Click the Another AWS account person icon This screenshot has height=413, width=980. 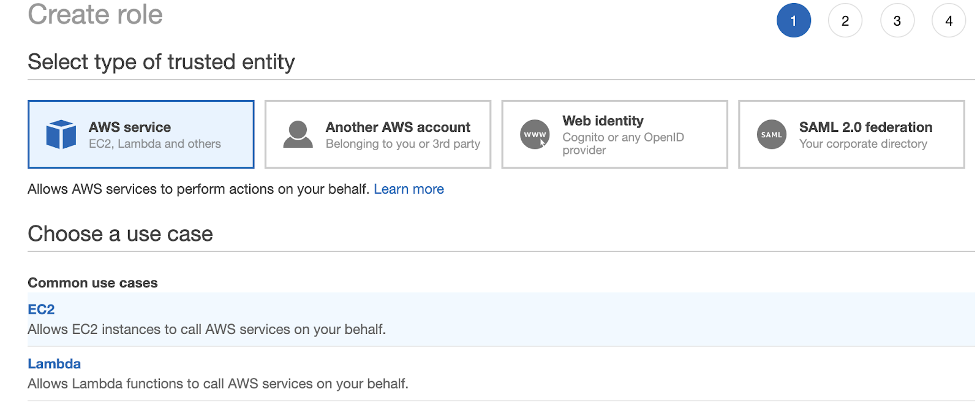tap(298, 134)
